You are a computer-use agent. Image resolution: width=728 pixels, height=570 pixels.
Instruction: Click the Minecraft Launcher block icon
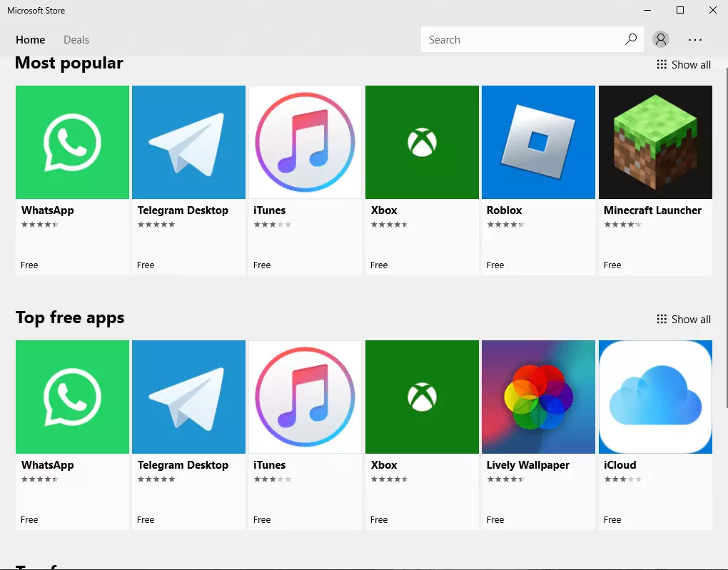point(654,142)
